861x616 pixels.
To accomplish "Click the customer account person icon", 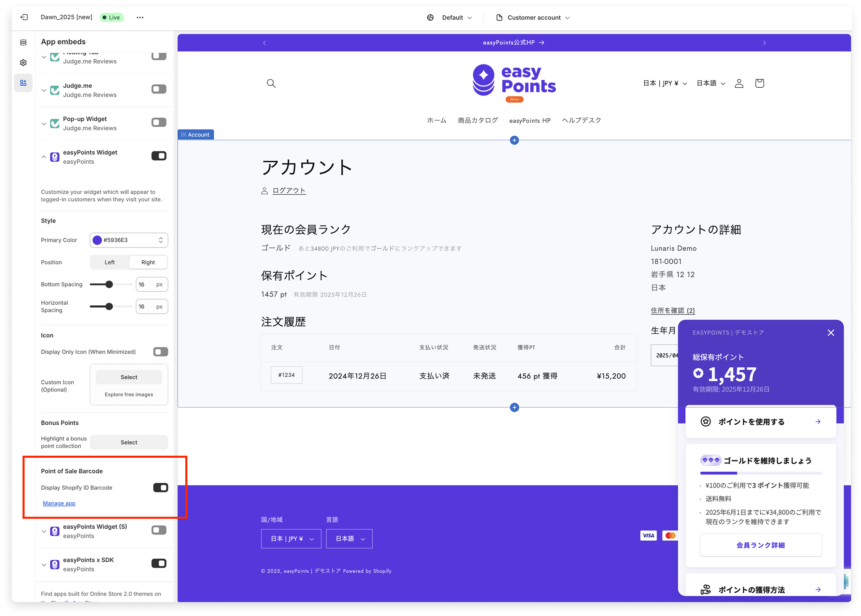I will [x=739, y=83].
